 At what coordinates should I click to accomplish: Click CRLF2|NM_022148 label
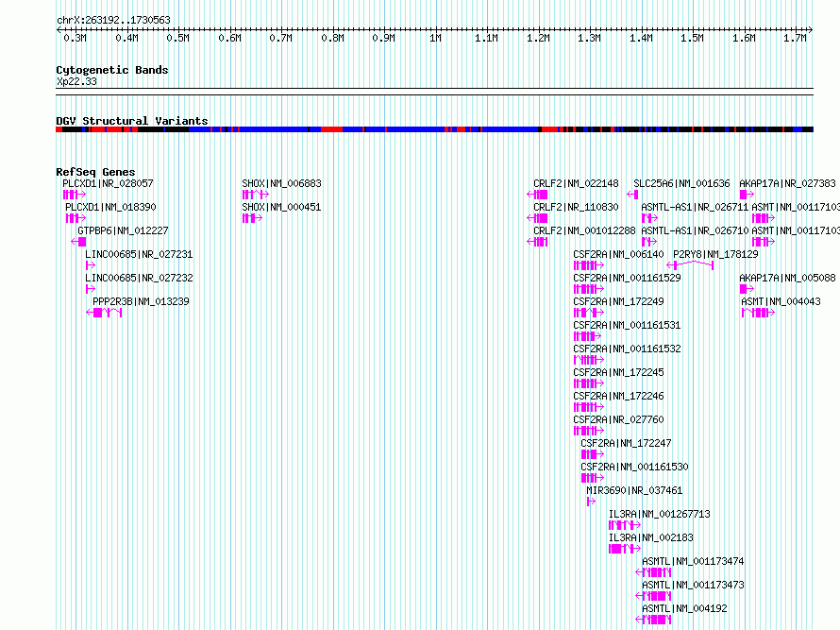(576, 183)
